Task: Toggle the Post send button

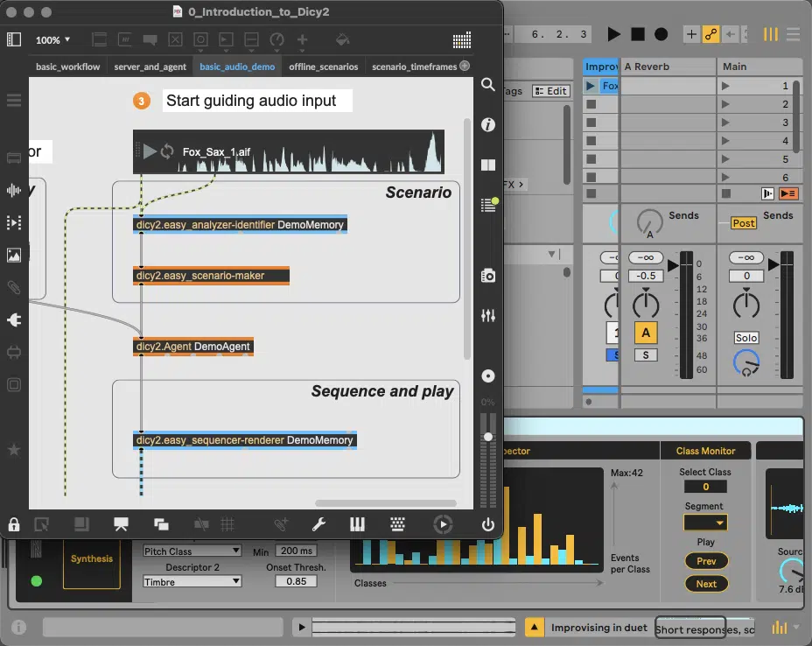Action: pos(744,222)
